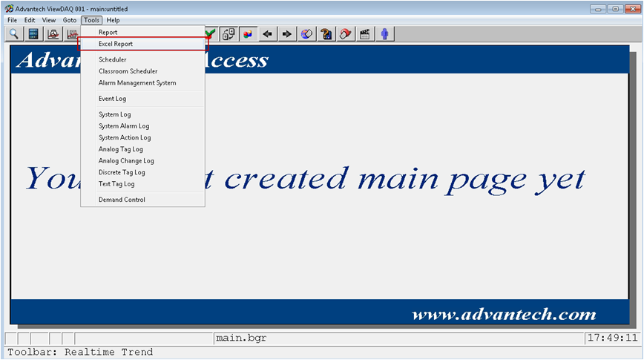
Task: Open the Edit menu
Action: 30,20
